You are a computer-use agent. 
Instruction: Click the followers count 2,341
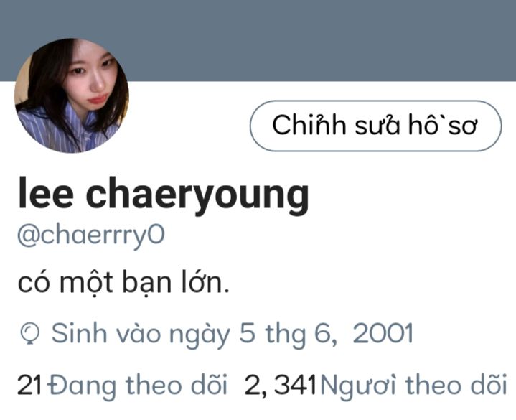281,386
